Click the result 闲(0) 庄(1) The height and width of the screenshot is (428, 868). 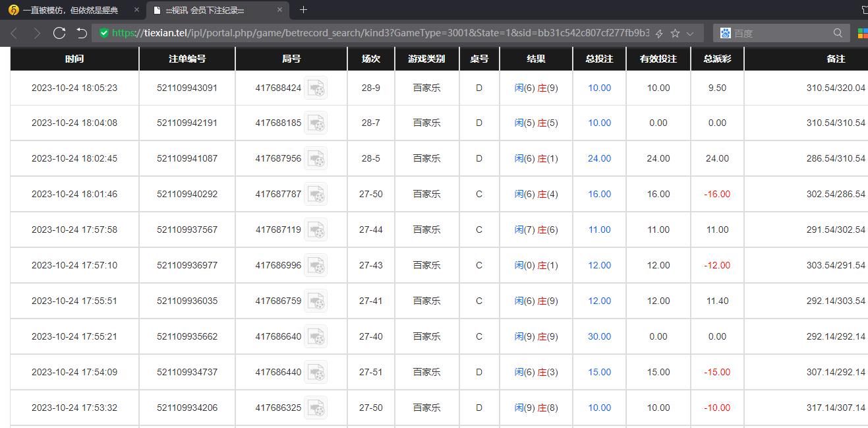tap(536, 265)
